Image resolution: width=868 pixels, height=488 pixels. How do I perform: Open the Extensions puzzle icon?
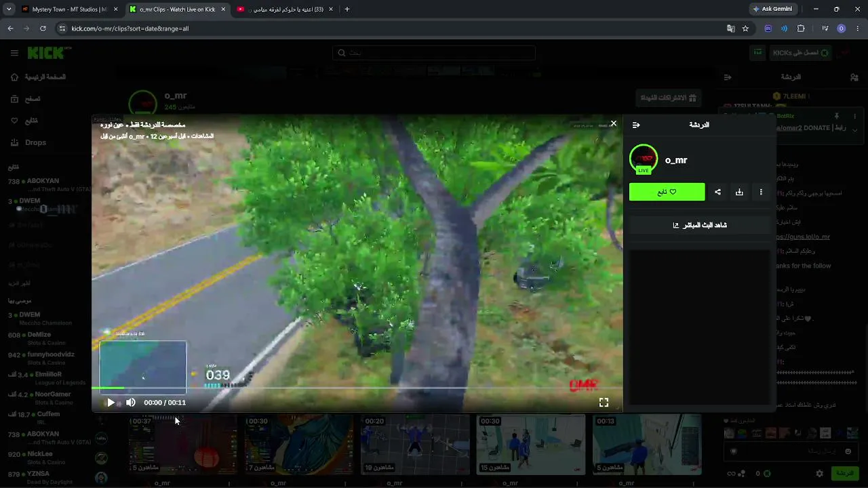(x=801, y=28)
